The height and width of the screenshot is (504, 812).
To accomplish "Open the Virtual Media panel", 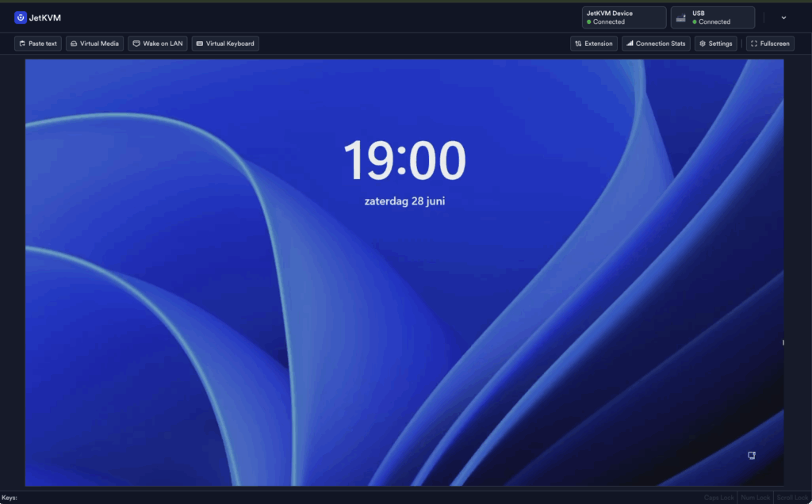I will click(x=94, y=44).
